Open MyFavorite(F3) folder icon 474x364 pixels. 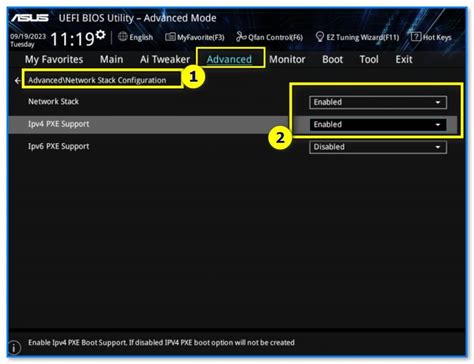(170, 37)
